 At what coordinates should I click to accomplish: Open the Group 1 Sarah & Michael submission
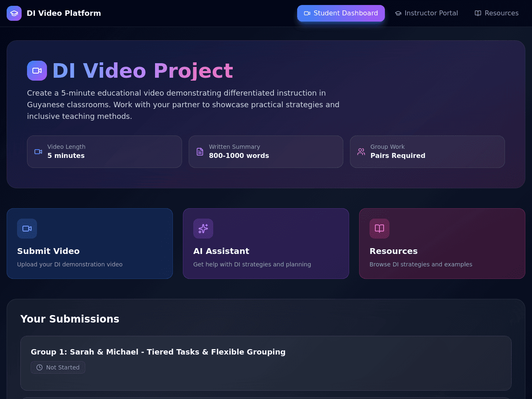click(266, 363)
